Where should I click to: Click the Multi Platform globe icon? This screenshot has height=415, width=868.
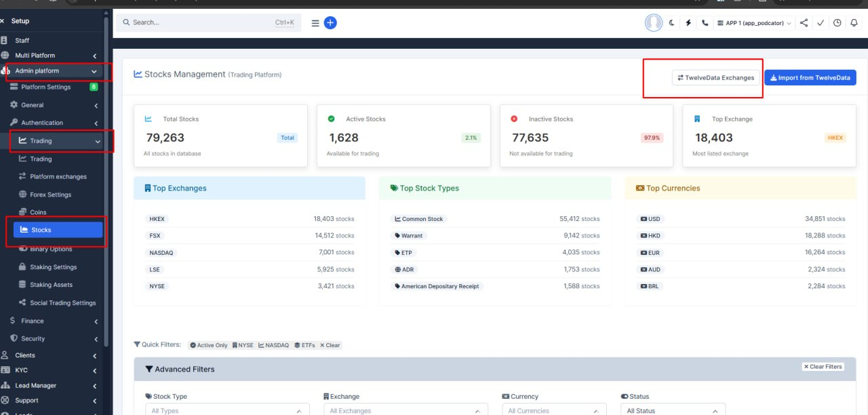coord(5,56)
